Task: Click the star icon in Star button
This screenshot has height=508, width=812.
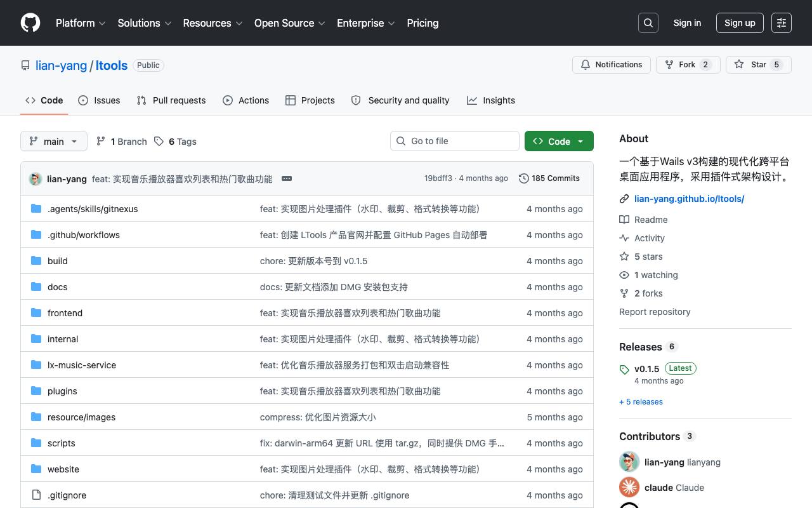Action: coord(739,65)
